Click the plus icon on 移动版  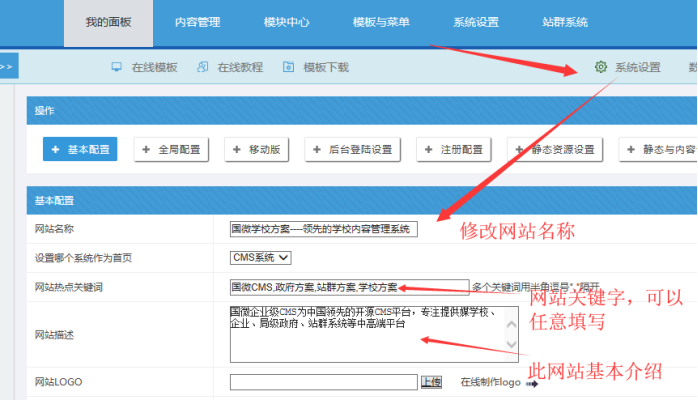(x=237, y=149)
